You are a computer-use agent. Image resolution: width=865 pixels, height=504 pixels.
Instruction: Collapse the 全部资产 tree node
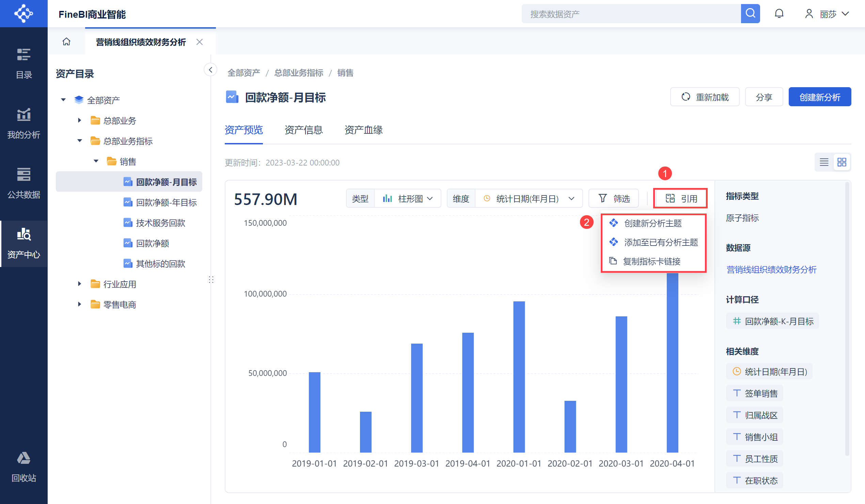pos(63,100)
